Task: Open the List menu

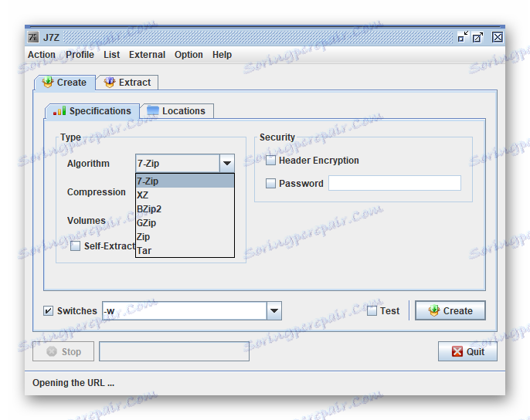Action: point(111,55)
